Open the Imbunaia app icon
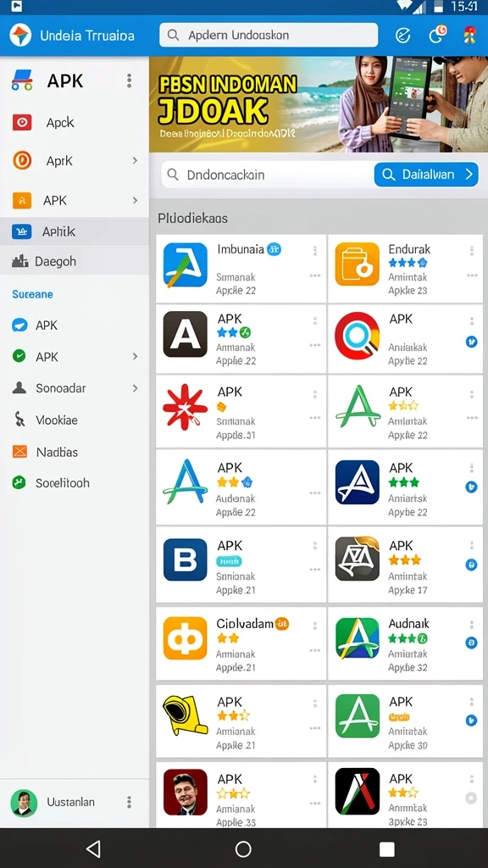Viewport: 488px width, 868px height. tap(186, 264)
